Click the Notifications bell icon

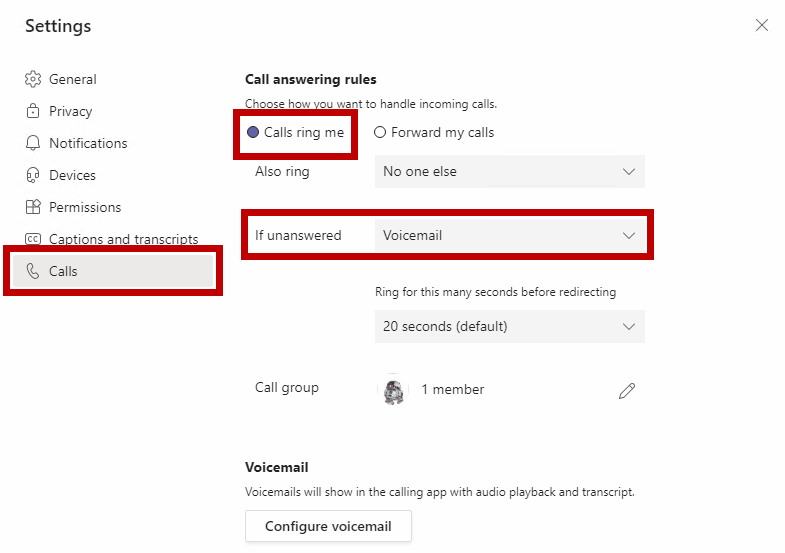click(x=33, y=143)
